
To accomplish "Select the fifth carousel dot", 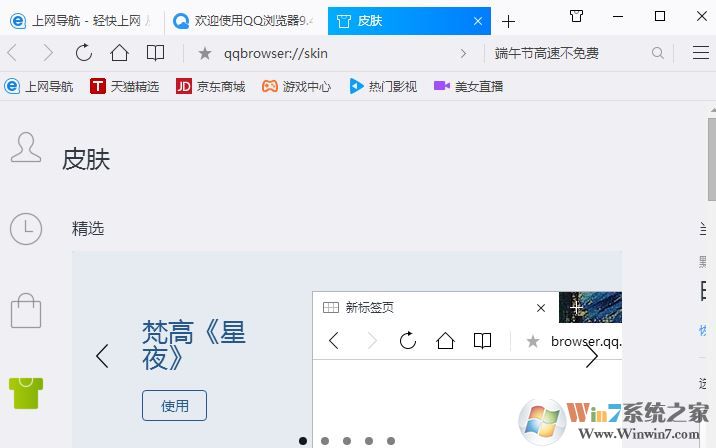I will pos(390,441).
